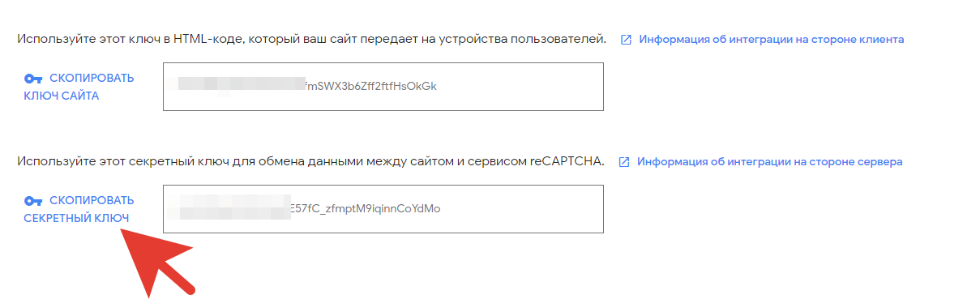
Task: Click site key text ending in HsOkGk
Action: coord(370,86)
